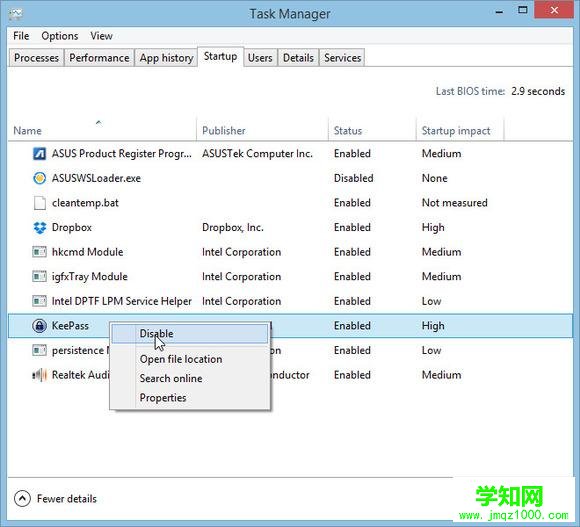Switch to the Services tab

point(342,58)
